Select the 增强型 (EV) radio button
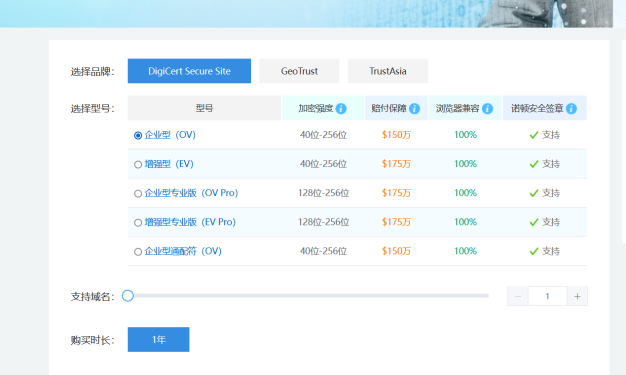The width and height of the screenshot is (626, 375). (x=138, y=165)
